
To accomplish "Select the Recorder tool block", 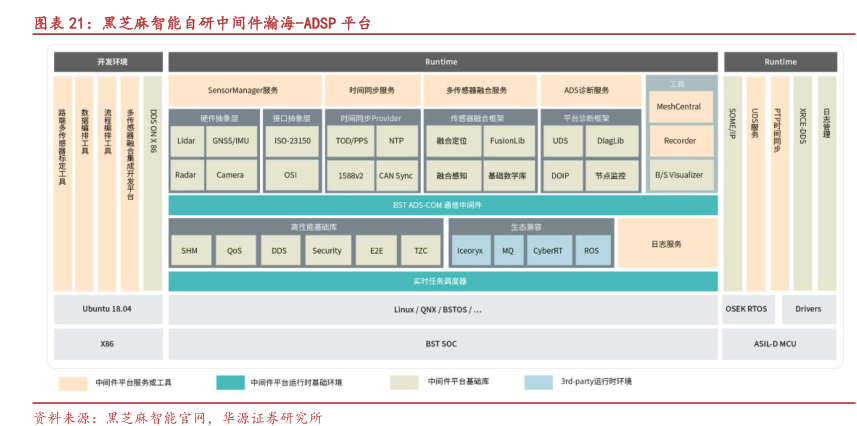I will pos(680,141).
